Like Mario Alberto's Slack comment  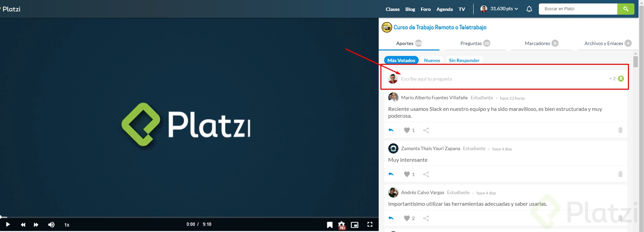click(407, 130)
